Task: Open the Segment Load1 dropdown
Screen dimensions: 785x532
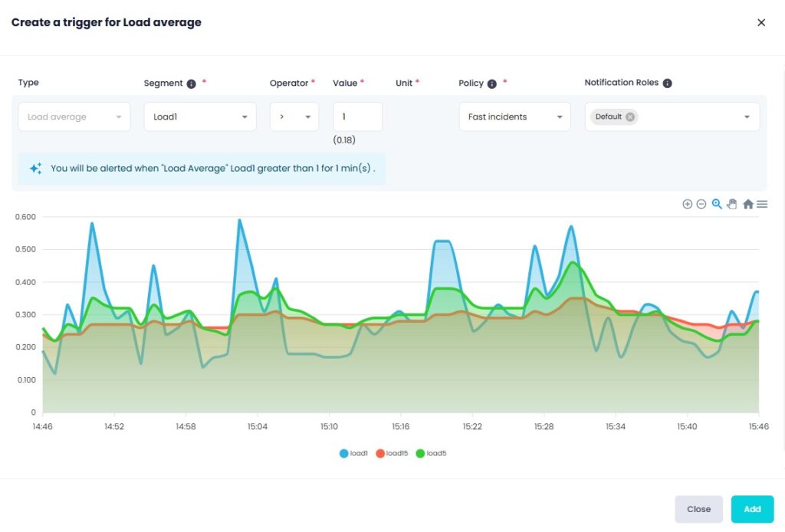Action: tap(200, 117)
